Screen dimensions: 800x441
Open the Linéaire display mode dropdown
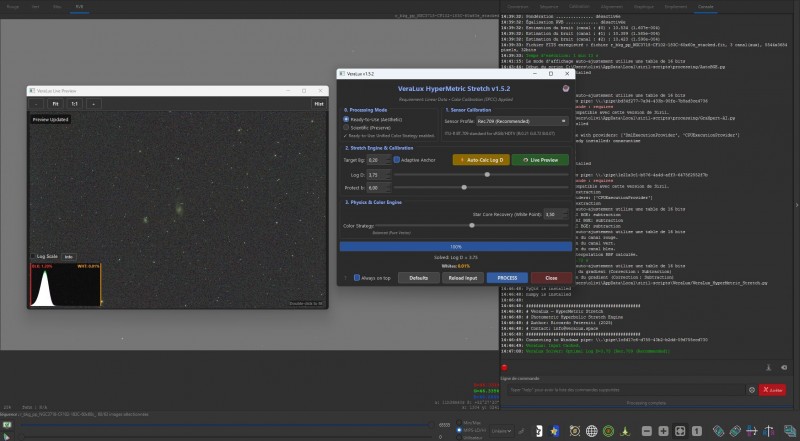click(x=502, y=431)
